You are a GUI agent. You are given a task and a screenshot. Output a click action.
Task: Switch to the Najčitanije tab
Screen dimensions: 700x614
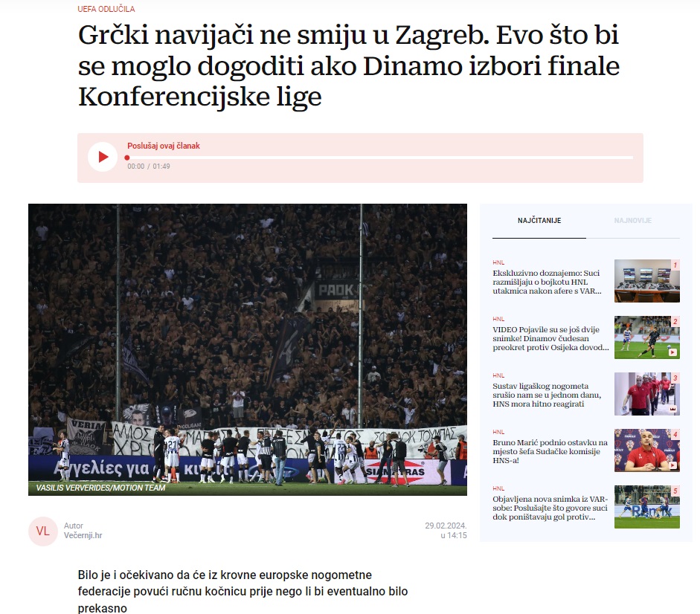pyautogui.click(x=539, y=221)
